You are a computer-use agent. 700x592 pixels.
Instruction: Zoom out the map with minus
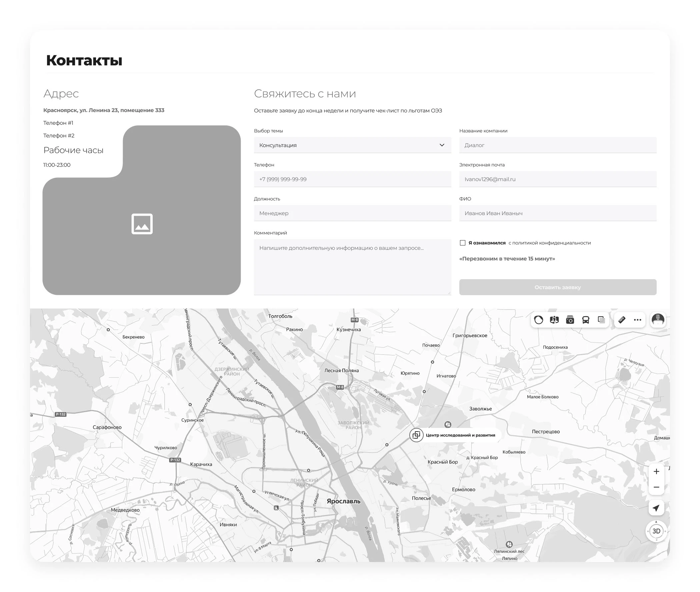tap(656, 487)
